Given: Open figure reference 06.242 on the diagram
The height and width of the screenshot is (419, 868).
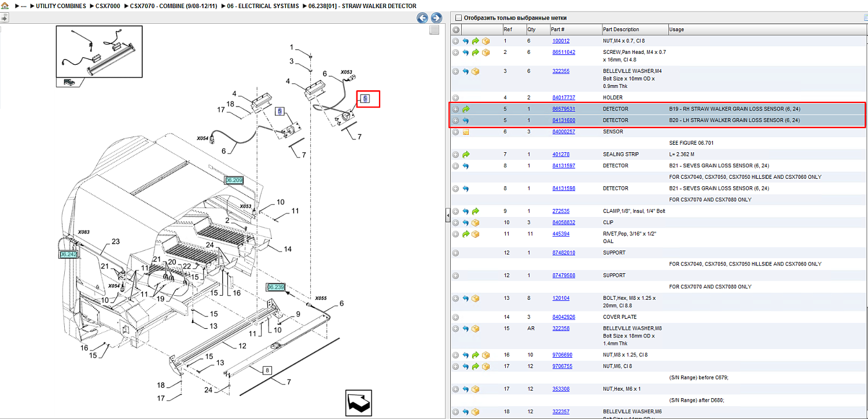Looking at the screenshot, I should [x=68, y=254].
